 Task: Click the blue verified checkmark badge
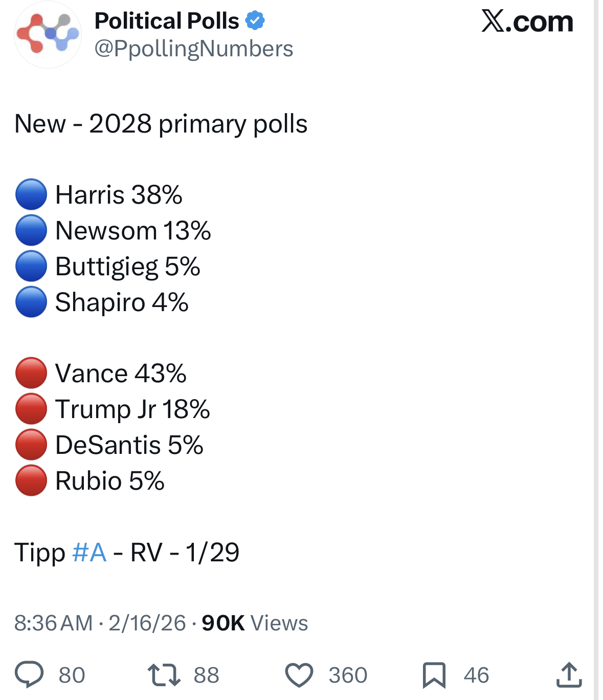(255, 21)
